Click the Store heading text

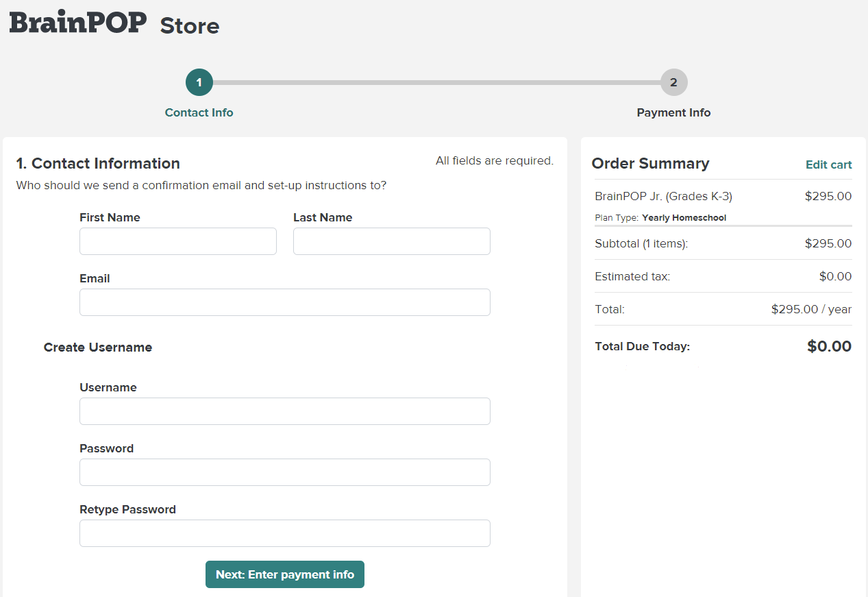(190, 26)
